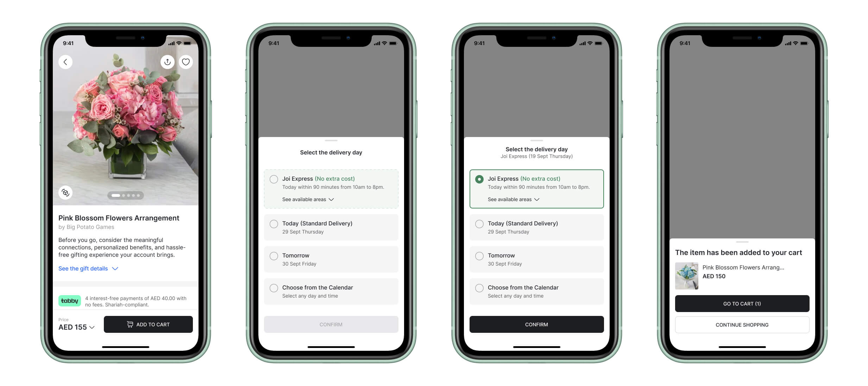This screenshot has height=386, width=868.
Task: Click CONFIRM delivery selection button
Action: (x=536, y=324)
